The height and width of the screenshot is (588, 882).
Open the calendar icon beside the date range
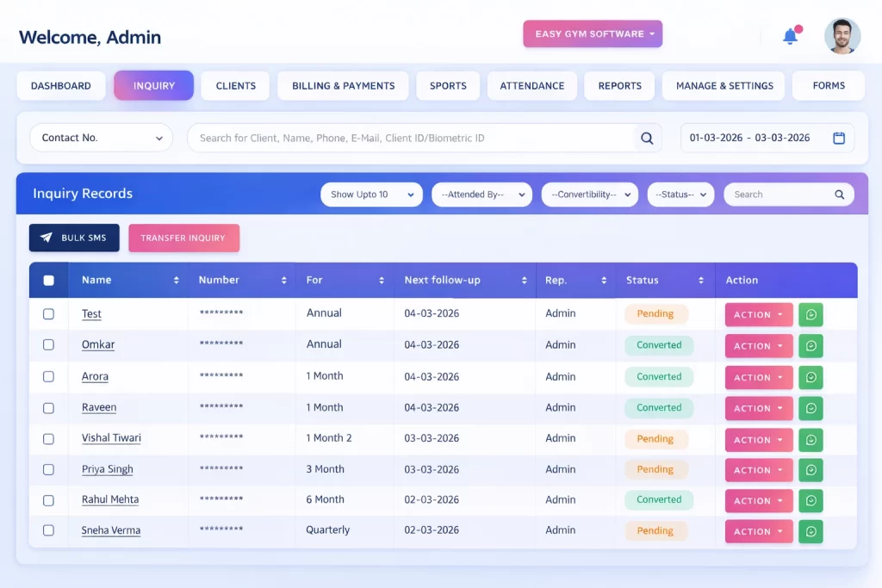pyautogui.click(x=839, y=138)
